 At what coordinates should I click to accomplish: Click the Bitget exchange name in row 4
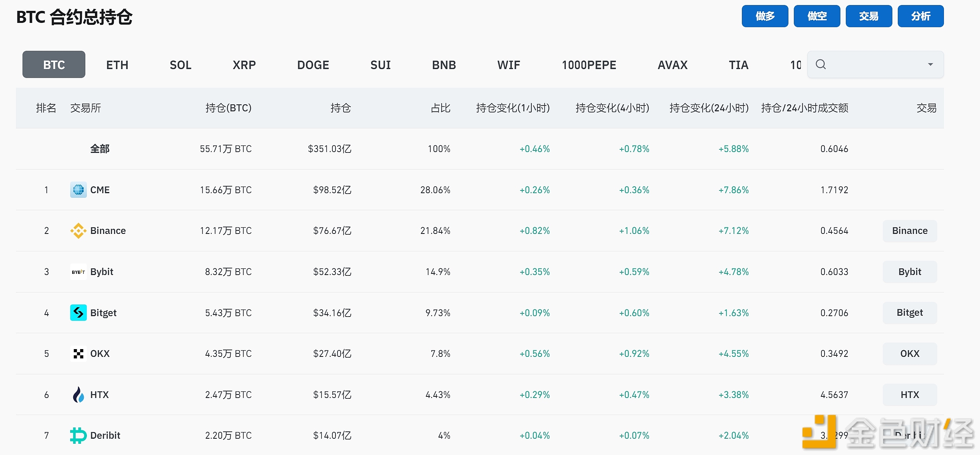click(104, 313)
